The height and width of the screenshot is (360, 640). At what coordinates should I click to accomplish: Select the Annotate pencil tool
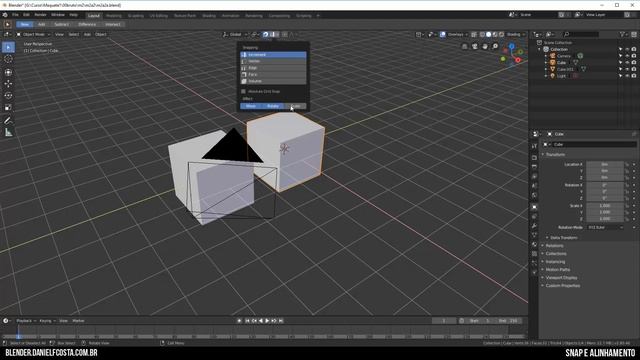click(8, 121)
